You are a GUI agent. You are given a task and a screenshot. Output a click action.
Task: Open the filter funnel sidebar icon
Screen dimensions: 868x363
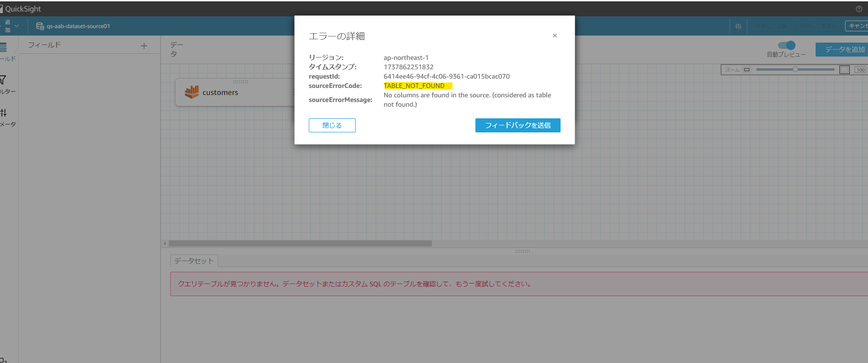3,80
